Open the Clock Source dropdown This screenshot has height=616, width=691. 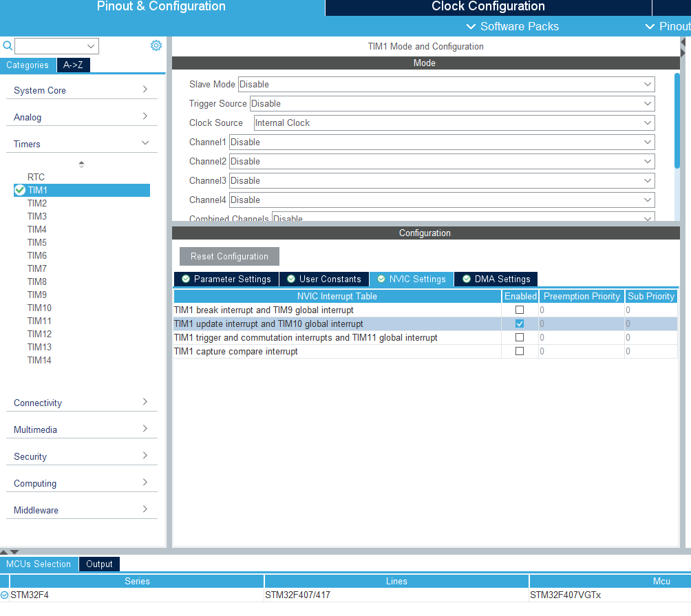(454, 123)
